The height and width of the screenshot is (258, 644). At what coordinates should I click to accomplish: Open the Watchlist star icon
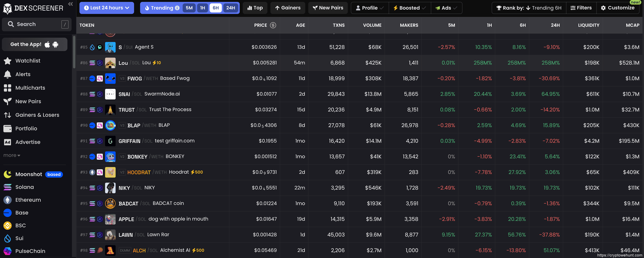click(8, 61)
